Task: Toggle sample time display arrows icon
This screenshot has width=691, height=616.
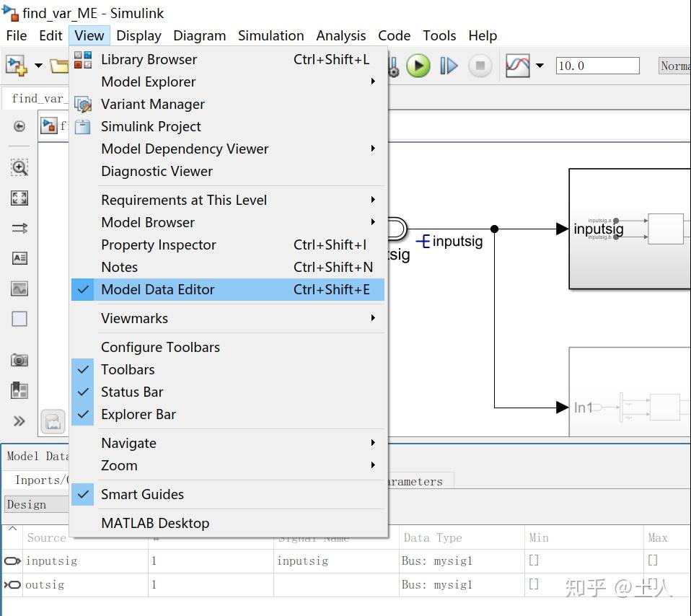Action: (19, 228)
